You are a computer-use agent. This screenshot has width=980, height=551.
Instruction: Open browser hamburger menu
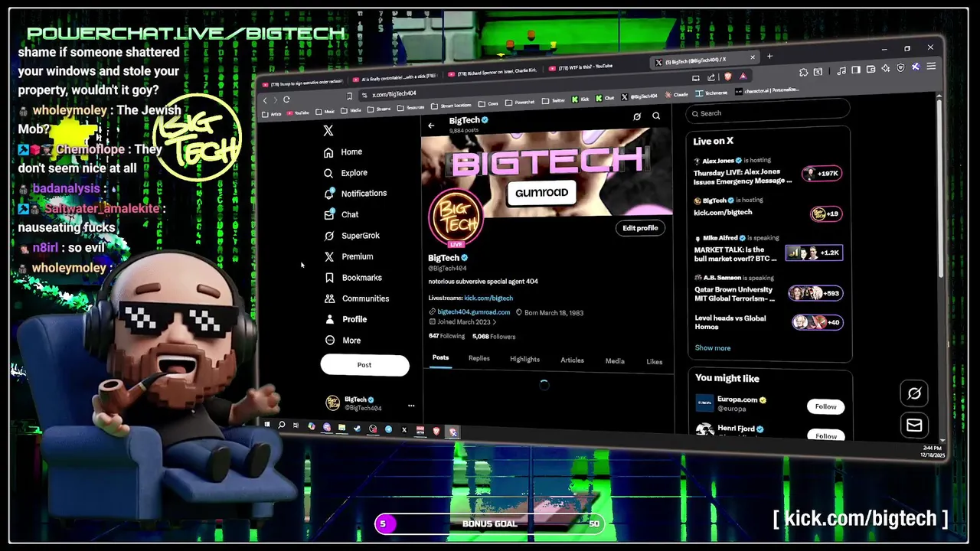click(x=931, y=67)
